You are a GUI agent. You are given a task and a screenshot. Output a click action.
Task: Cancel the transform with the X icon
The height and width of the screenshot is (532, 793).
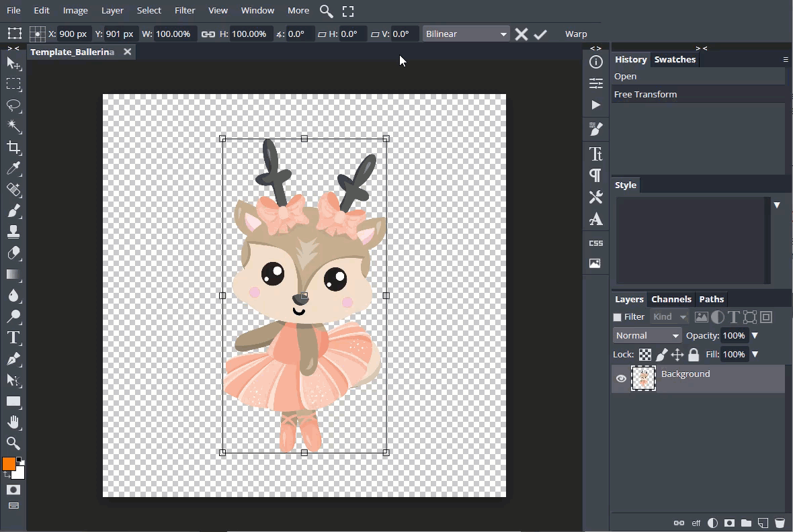pyautogui.click(x=521, y=34)
